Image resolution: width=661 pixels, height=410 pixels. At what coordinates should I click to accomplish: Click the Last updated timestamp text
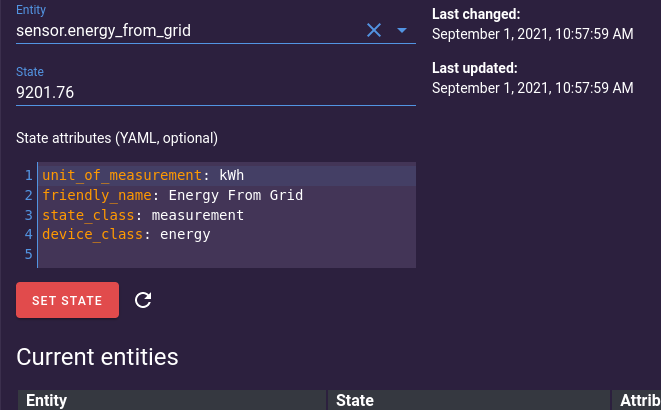pyautogui.click(x=532, y=88)
